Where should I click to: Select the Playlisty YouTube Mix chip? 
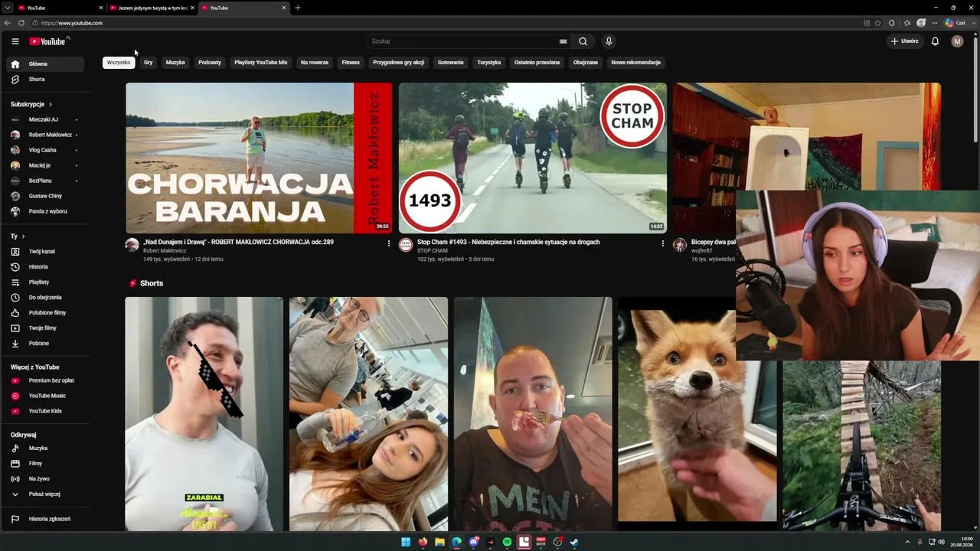(x=261, y=63)
